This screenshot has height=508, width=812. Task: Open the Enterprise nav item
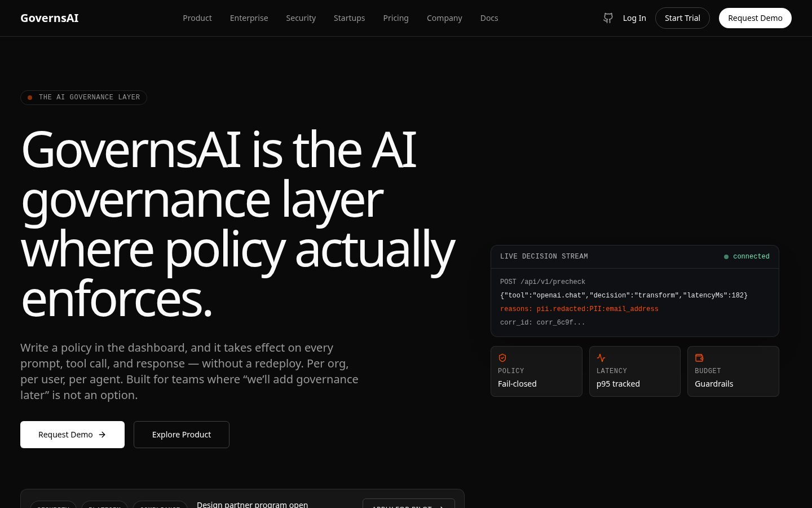249,18
